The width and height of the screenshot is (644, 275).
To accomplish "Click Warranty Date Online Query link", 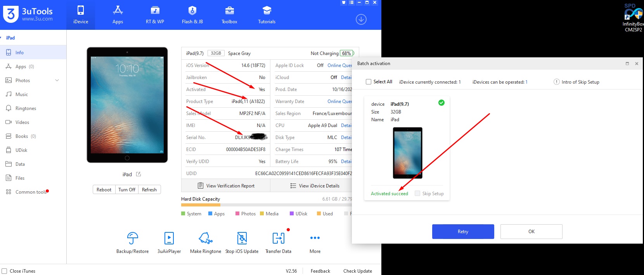I will click(x=339, y=101).
